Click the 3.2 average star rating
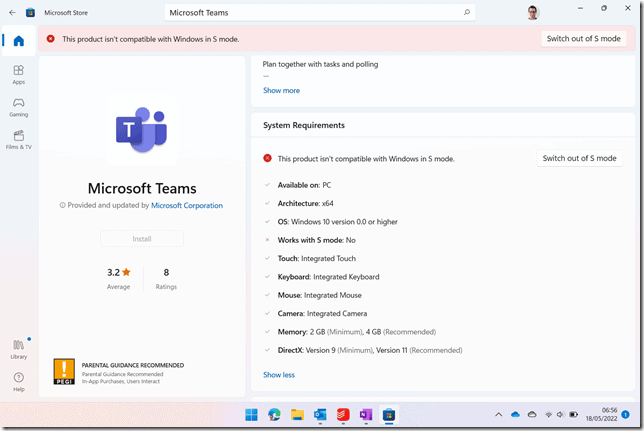The width and height of the screenshot is (644, 431). [x=119, y=278]
